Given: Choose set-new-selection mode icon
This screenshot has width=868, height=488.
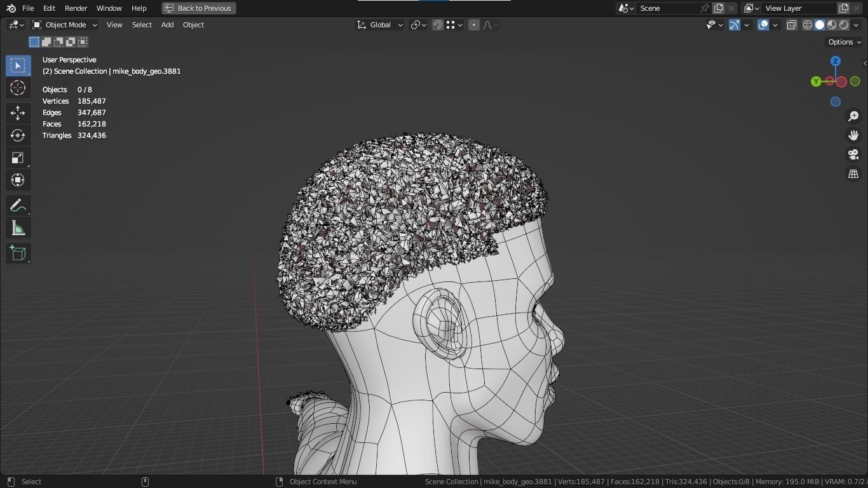Looking at the screenshot, I should [x=34, y=42].
